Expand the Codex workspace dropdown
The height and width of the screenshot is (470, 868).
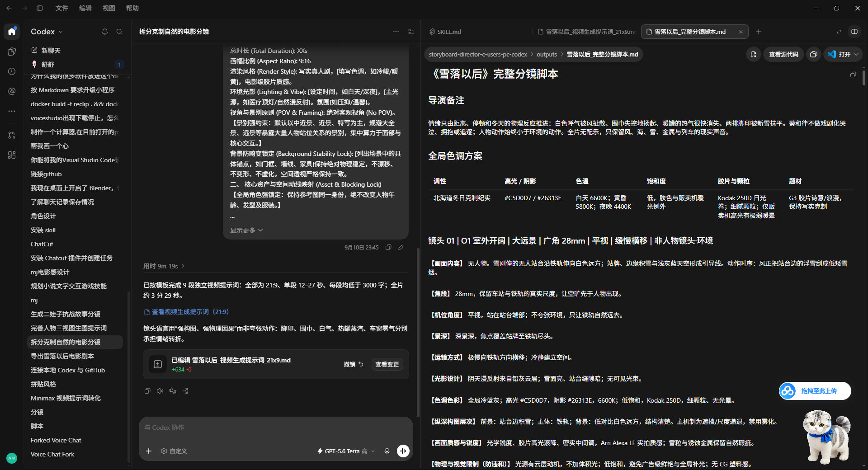(47, 32)
